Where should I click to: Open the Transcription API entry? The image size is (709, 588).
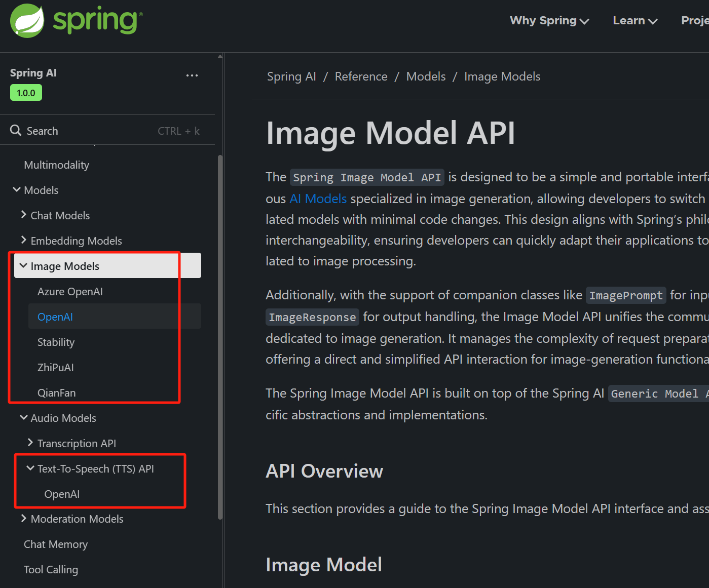[77, 444]
